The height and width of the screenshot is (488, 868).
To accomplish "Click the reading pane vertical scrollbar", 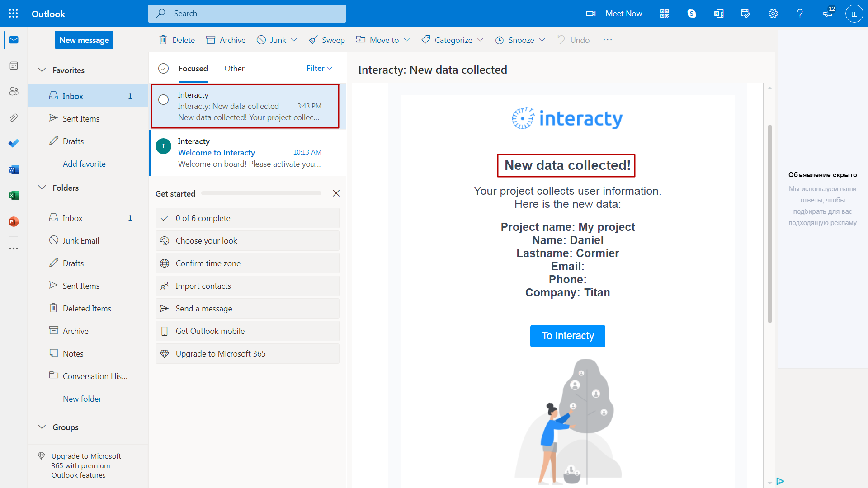I will tap(769, 224).
